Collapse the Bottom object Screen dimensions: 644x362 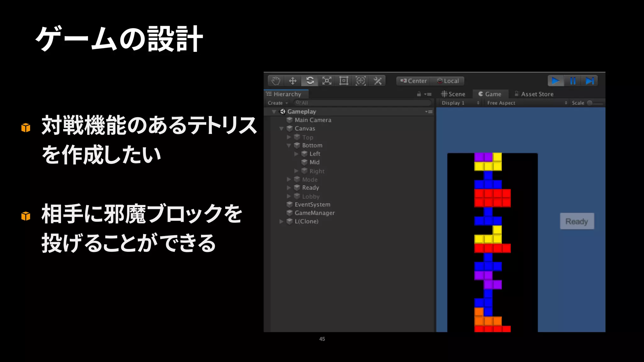289,145
